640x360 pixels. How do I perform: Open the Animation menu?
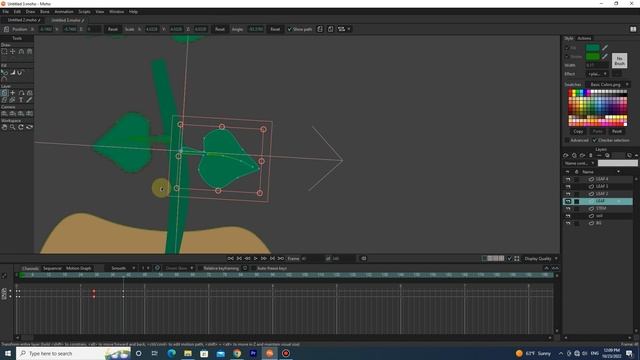(x=64, y=12)
